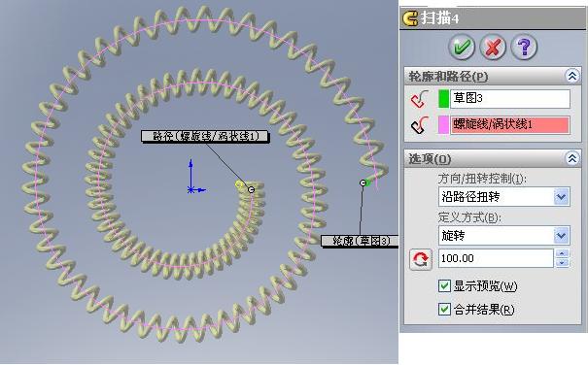Click the 定义方式(B) label
This screenshot has width=588, height=365.
469,217
